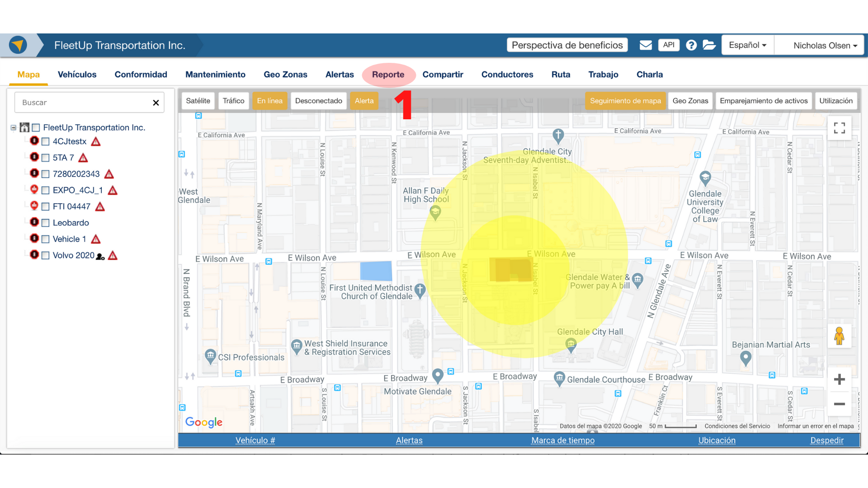Open the Geo Zonas tab
Screen dimensions: 868x488
coord(285,75)
